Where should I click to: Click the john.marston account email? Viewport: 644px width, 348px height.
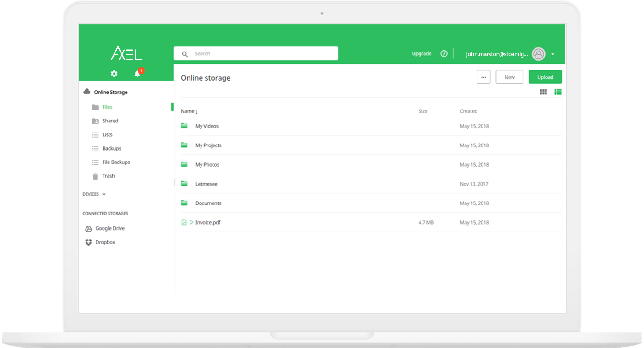[497, 54]
